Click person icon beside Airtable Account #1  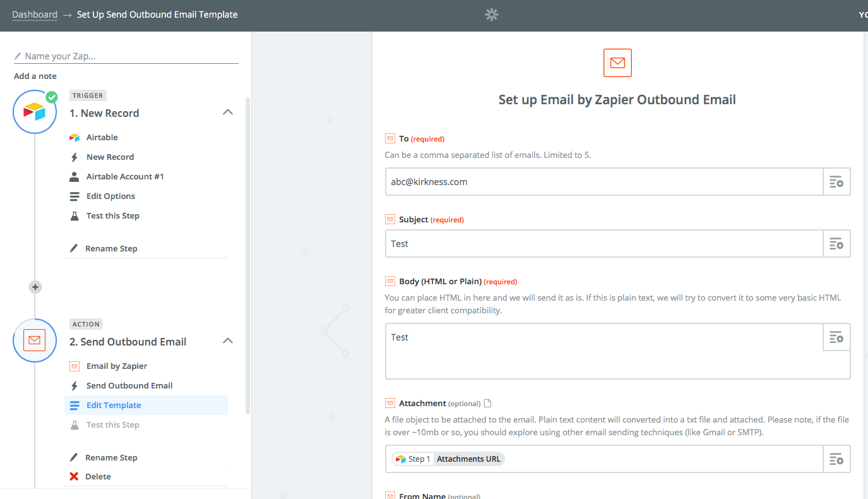point(74,176)
